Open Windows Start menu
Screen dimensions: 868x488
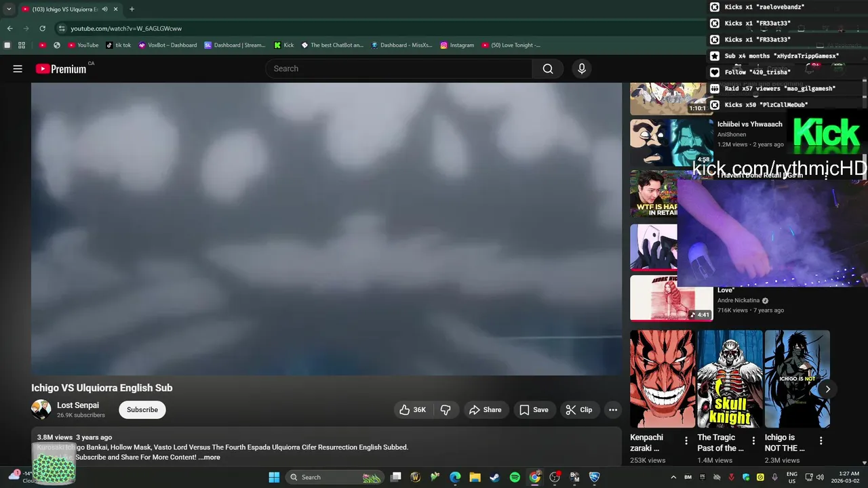tap(274, 477)
